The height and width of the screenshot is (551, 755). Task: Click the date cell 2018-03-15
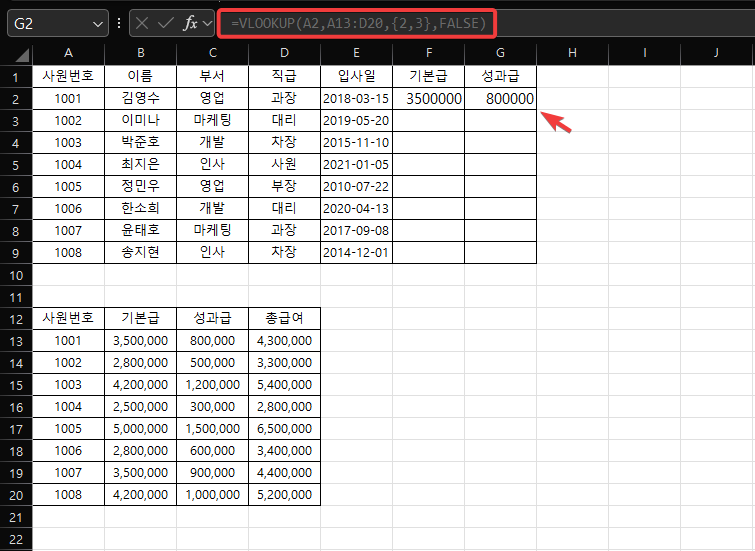[x=356, y=99]
